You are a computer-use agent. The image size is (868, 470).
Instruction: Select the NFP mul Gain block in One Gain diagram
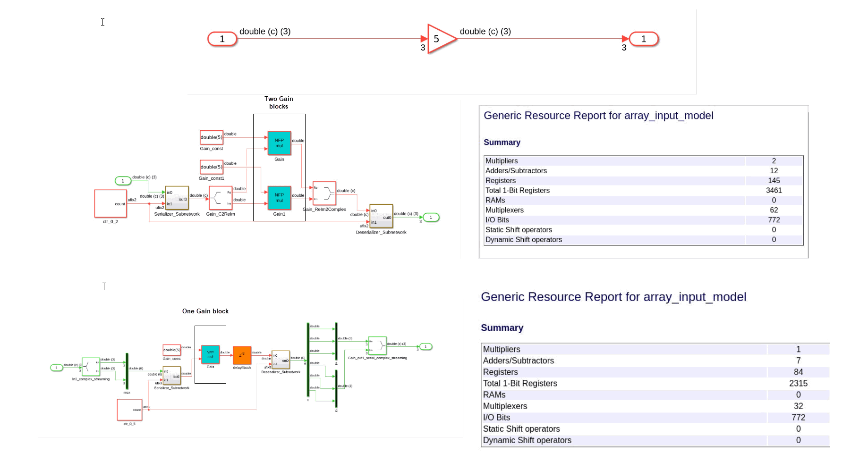[x=210, y=355]
